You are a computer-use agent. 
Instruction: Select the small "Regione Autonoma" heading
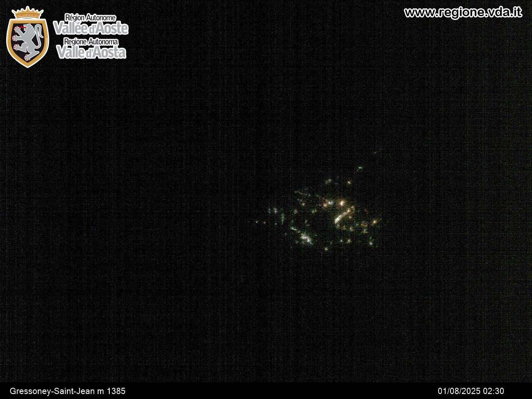tap(91, 42)
